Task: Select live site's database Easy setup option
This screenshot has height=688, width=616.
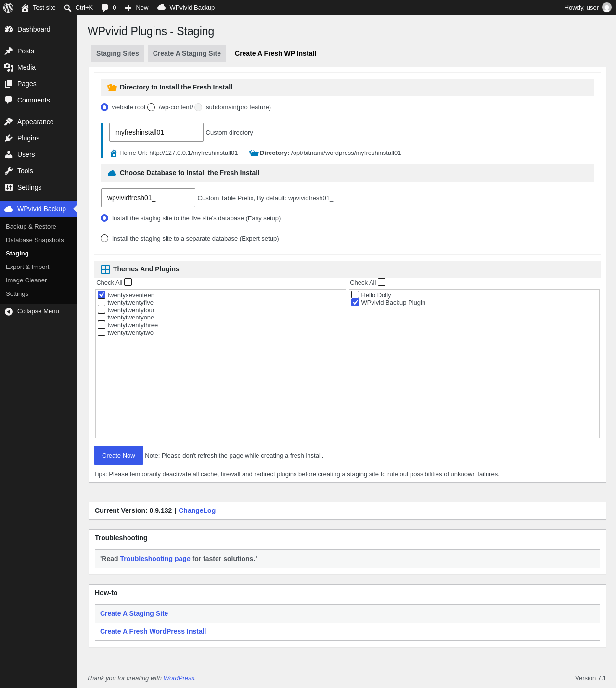Action: pyautogui.click(x=104, y=218)
